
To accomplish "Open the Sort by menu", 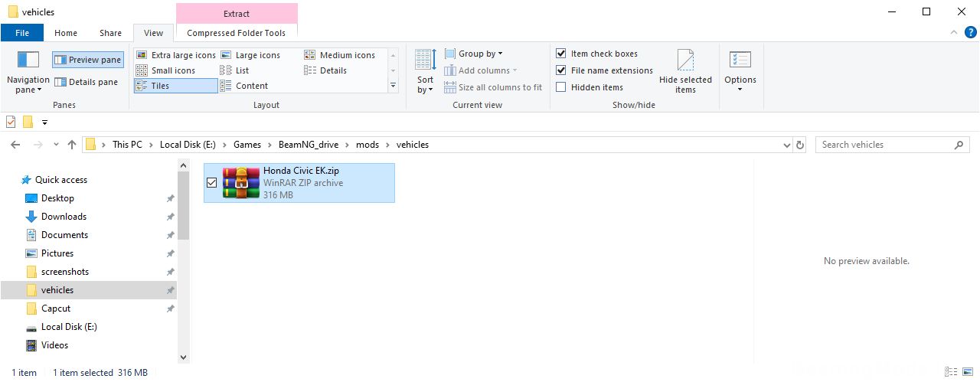I will point(426,72).
